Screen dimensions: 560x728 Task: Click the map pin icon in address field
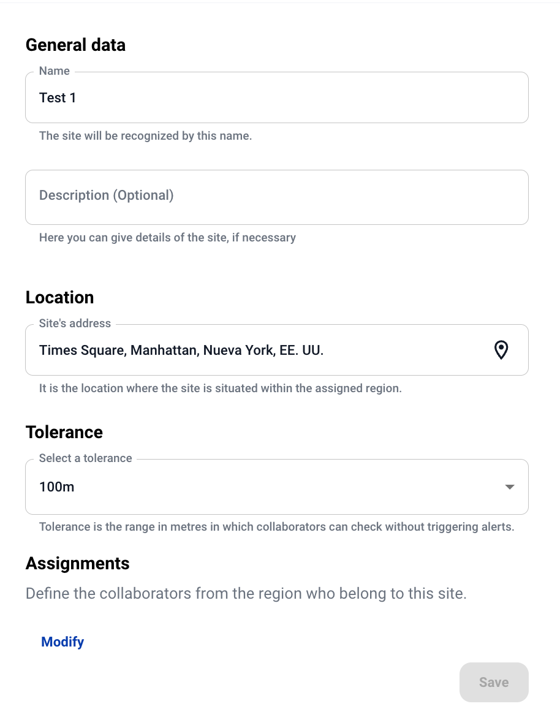click(501, 350)
